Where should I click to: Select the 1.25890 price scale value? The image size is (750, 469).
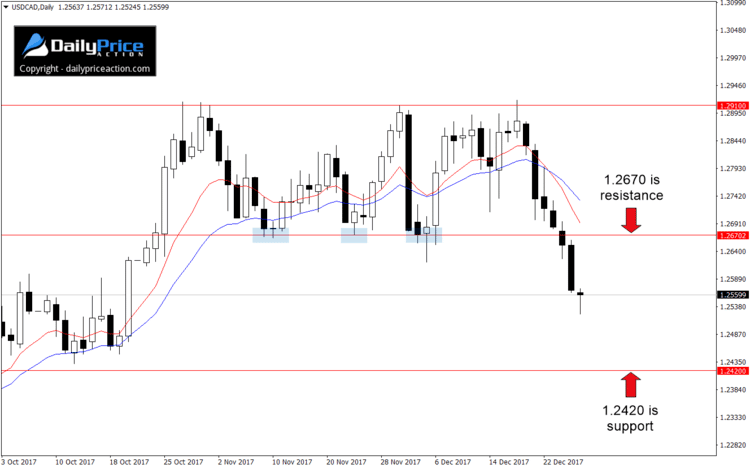tap(733, 279)
